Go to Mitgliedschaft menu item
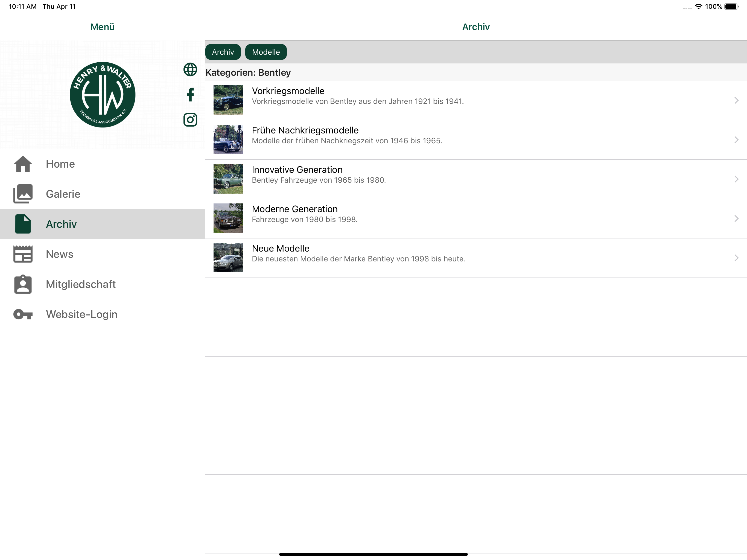 [x=81, y=284]
